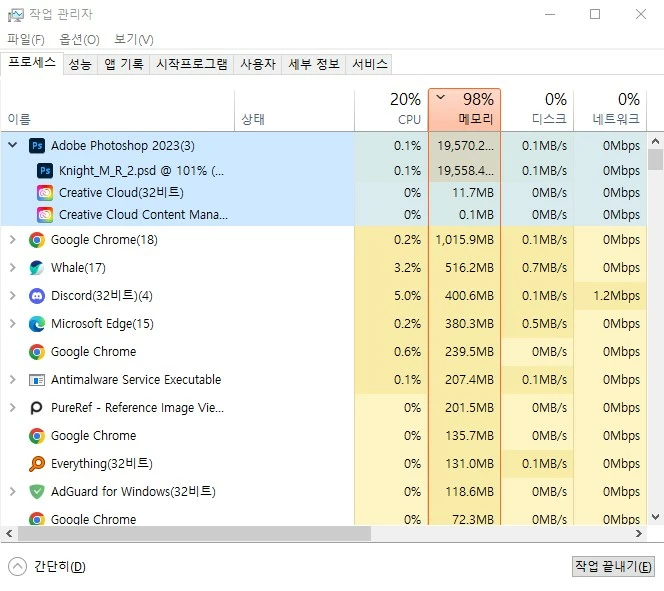Screen dimensions: 664x591
Task: Click the horizontal scrollbar thumb
Action: pos(194,534)
